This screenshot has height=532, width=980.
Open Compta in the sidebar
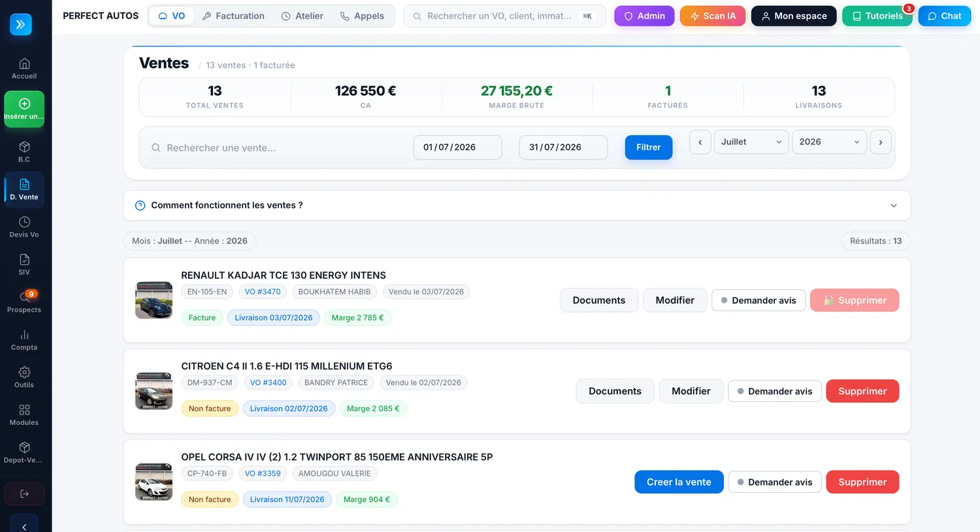(24, 340)
